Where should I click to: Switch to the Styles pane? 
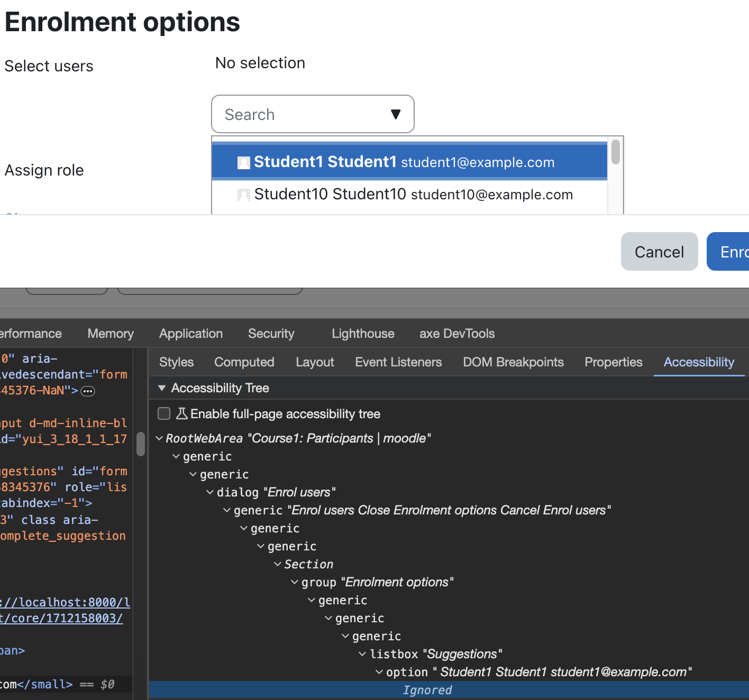click(176, 362)
